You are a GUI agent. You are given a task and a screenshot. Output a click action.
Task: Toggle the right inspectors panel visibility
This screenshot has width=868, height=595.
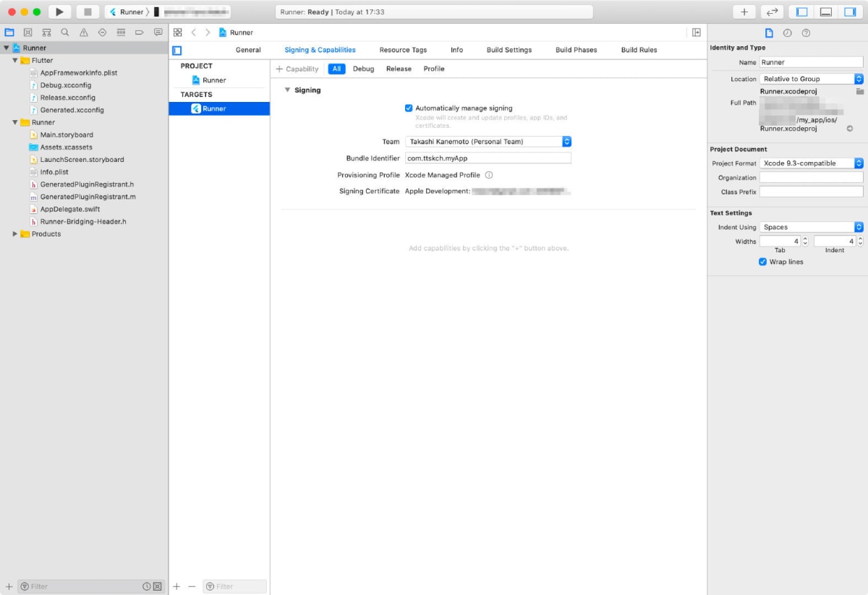click(850, 12)
